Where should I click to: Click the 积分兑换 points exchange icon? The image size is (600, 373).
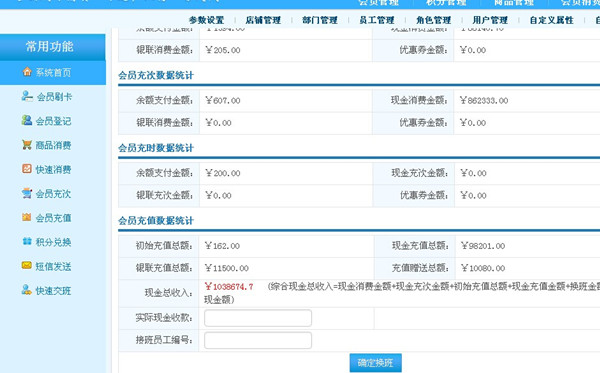click(27, 241)
